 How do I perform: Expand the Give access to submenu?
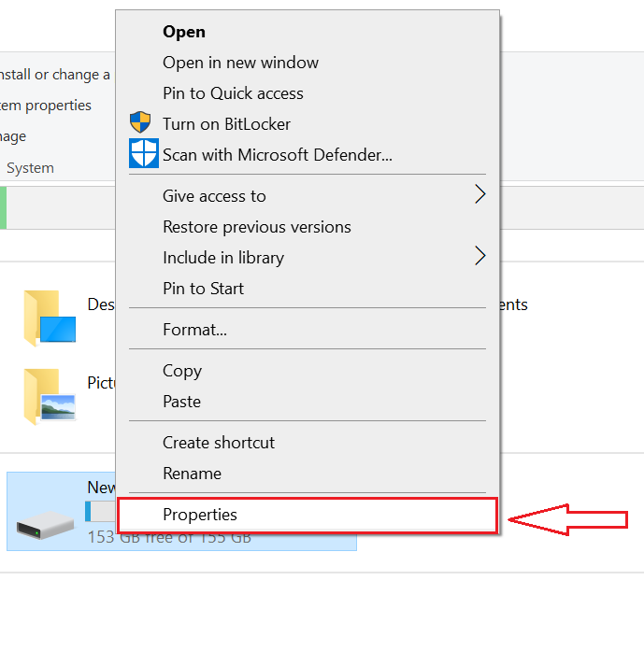(x=308, y=196)
